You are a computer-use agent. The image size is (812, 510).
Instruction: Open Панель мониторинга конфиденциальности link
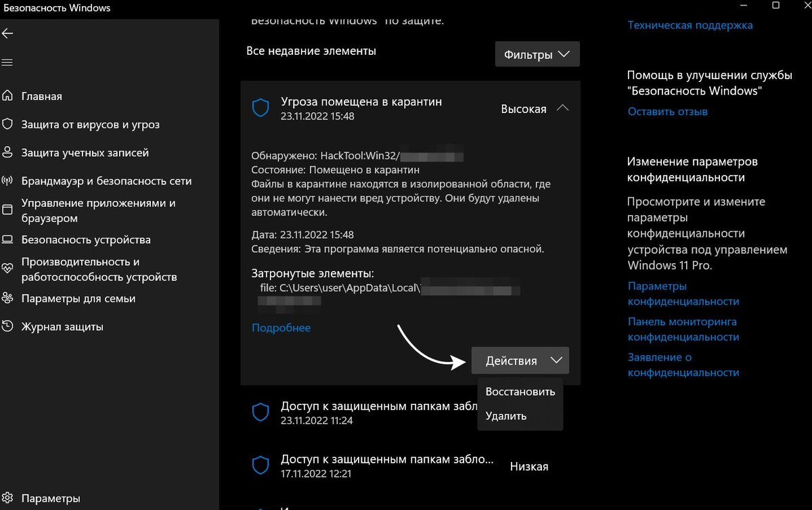point(683,329)
